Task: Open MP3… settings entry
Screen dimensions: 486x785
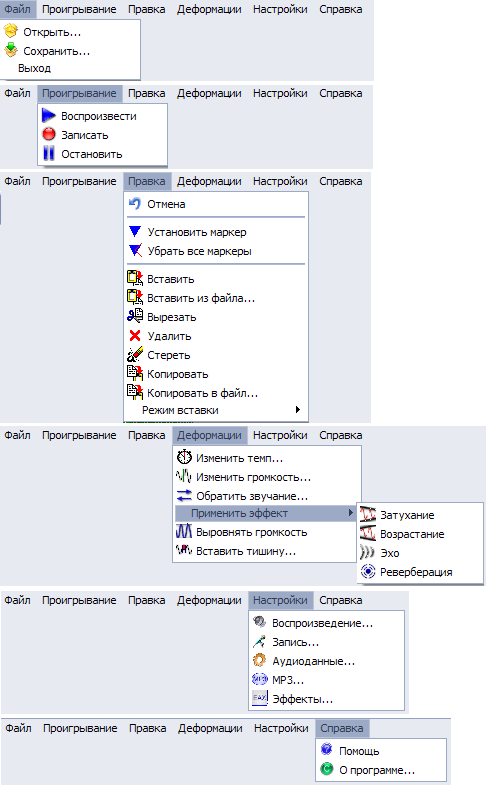Action: [x=288, y=680]
